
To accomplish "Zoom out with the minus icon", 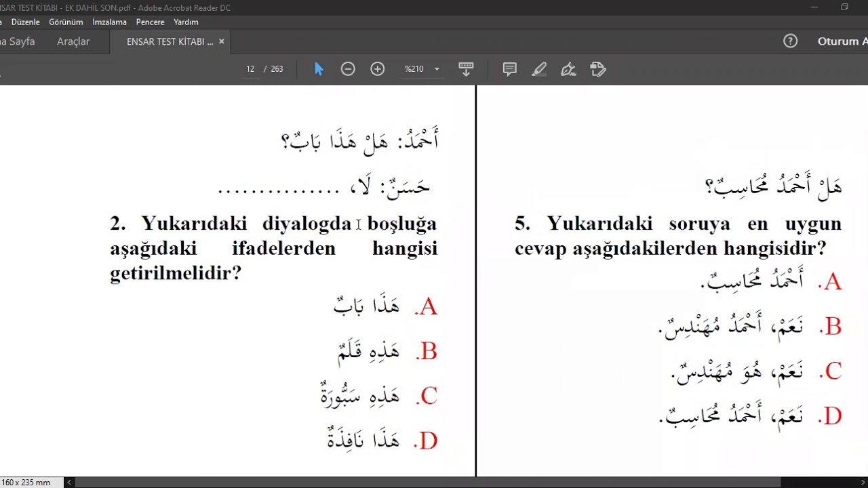I will 348,69.
